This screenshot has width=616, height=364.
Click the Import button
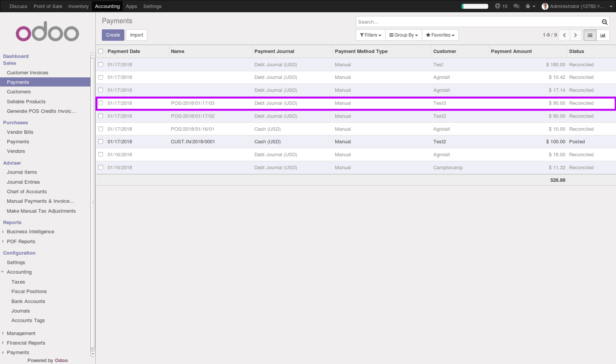(x=136, y=35)
